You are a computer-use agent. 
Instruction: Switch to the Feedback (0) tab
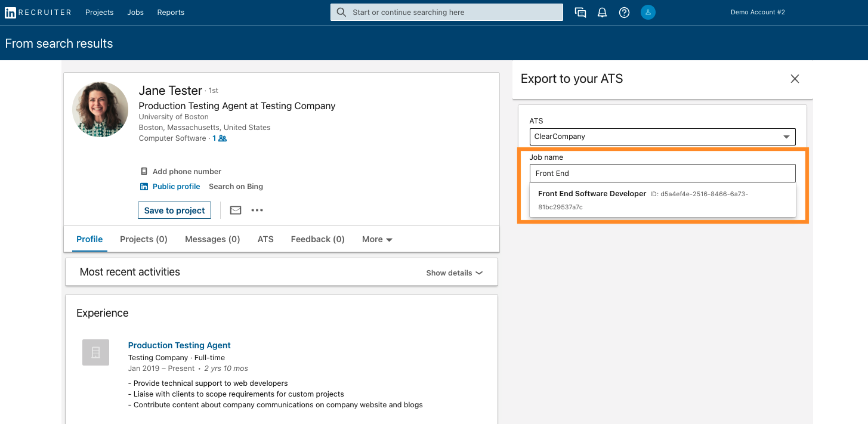click(x=318, y=239)
